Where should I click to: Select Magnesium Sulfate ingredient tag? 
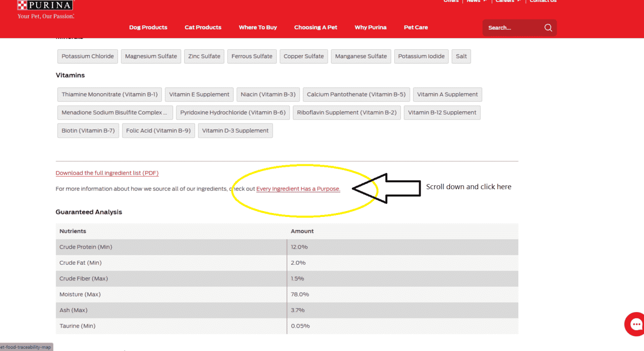click(151, 56)
